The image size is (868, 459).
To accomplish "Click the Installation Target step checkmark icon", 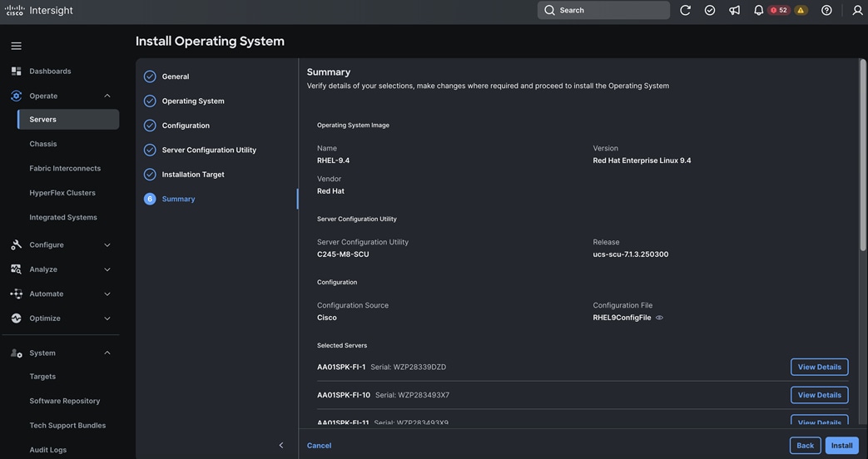I will pyautogui.click(x=150, y=174).
